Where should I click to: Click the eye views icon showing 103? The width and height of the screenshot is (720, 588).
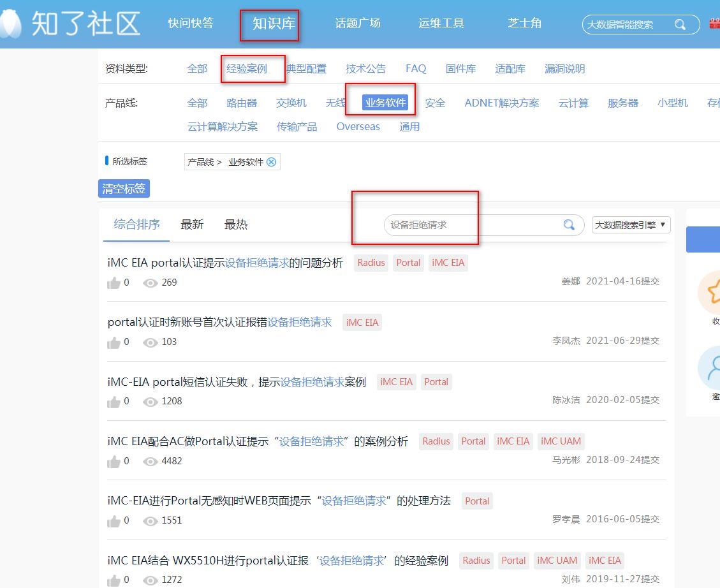coord(150,342)
